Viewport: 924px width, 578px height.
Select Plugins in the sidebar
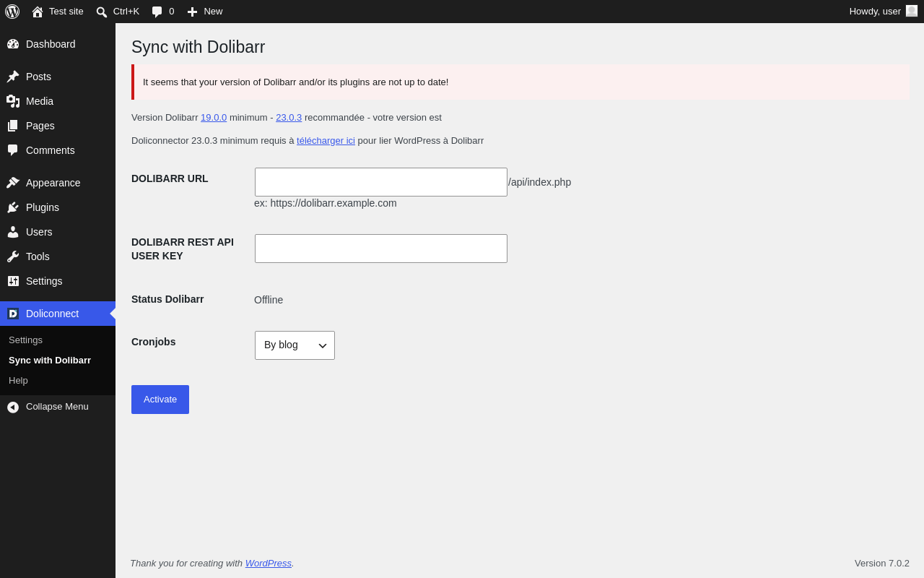(58, 207)
